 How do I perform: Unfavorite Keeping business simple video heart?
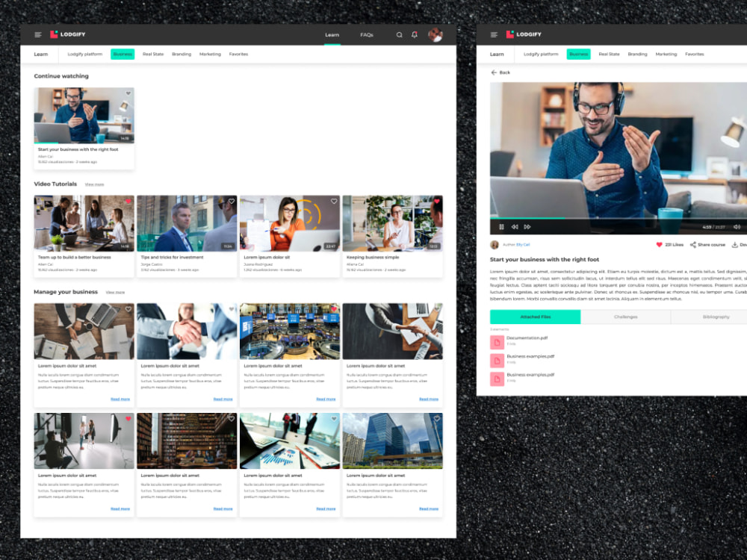[437, 202]
